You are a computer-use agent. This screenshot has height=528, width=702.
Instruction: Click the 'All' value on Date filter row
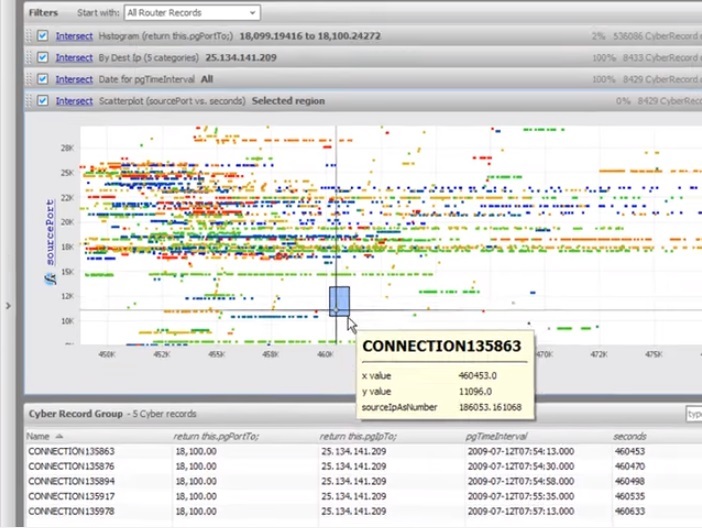point(207,79)
